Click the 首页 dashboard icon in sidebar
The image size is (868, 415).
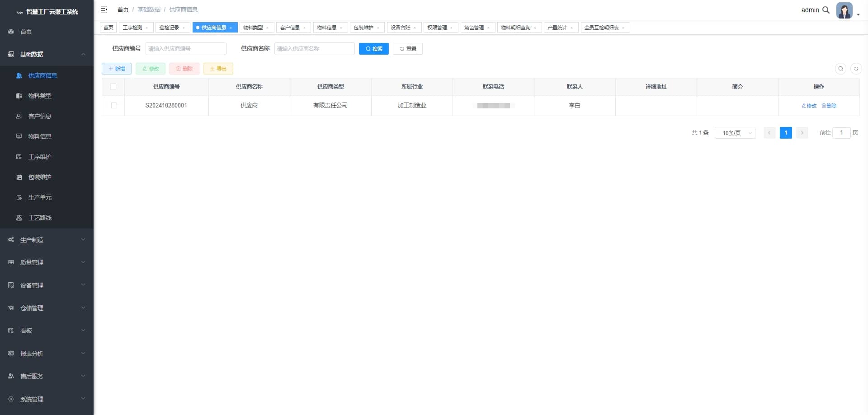[x=11, y=32]
